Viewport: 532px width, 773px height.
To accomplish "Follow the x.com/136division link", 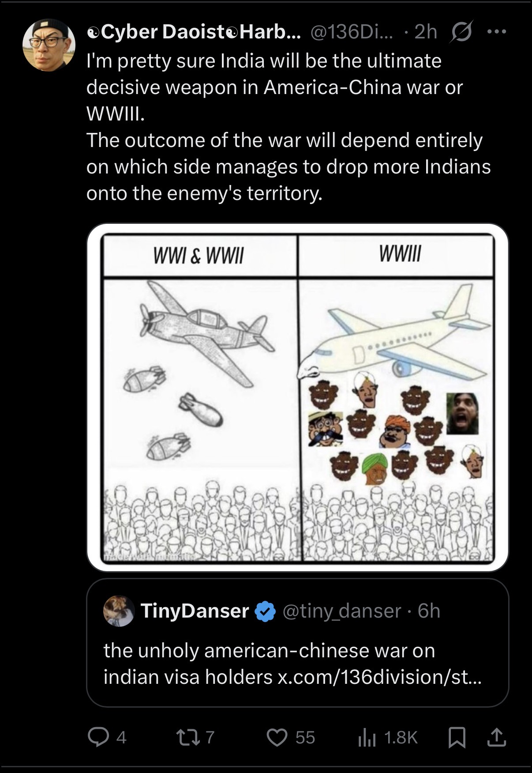I will 379,677.
